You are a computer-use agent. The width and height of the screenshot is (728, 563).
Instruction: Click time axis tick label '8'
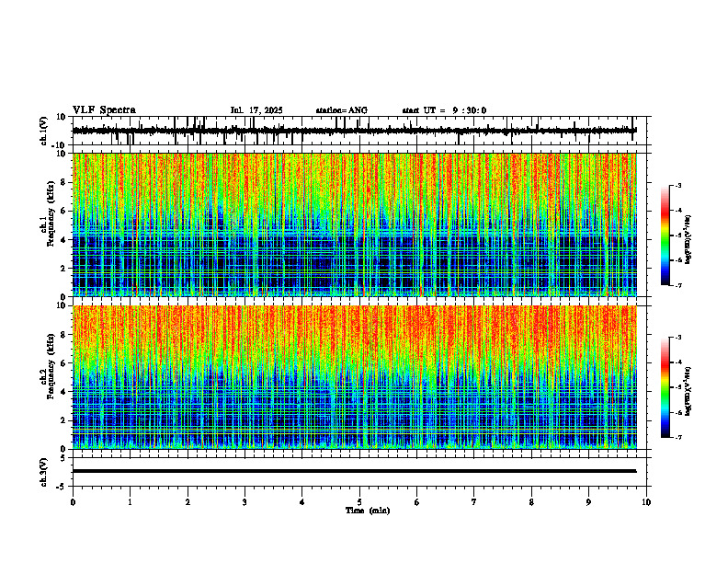click(531, 502)
